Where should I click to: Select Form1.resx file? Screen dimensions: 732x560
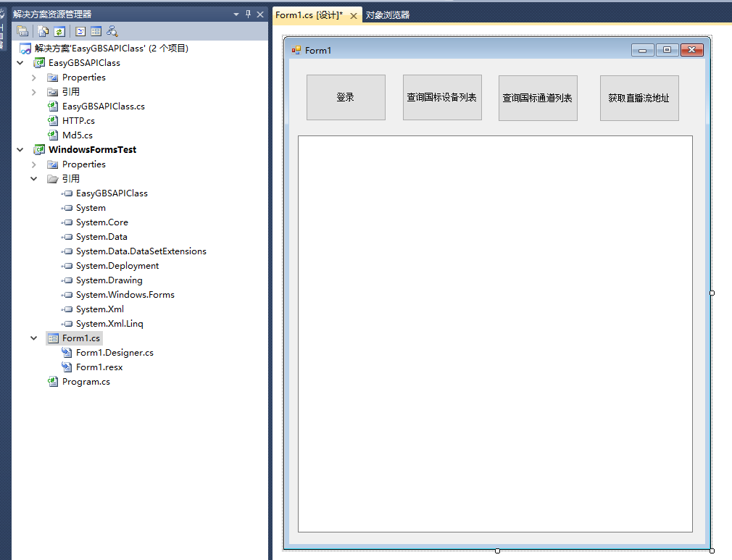point(99,367)
